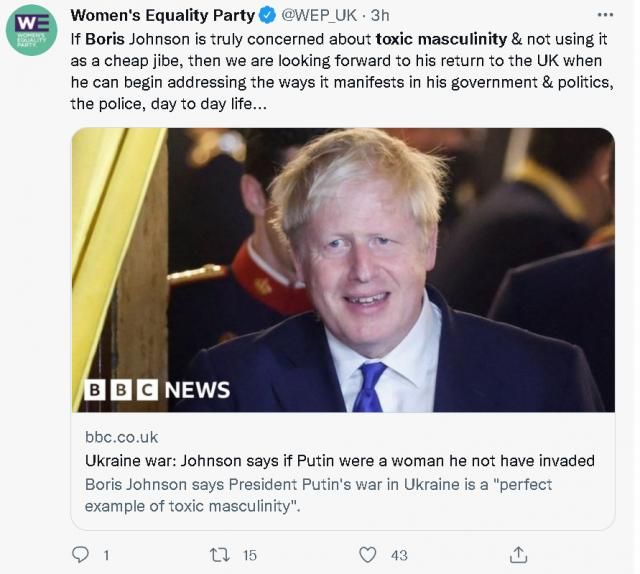Viewport: 640px width, 574px height.
Task: Open the three-dot more options menu
Action: pos(606,16)
